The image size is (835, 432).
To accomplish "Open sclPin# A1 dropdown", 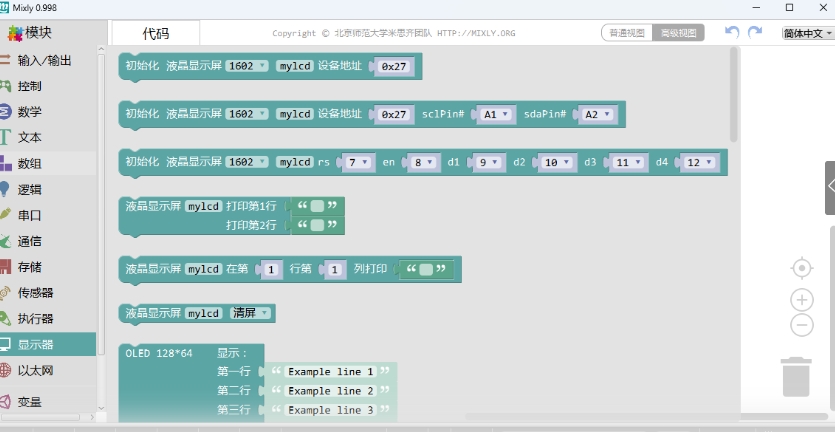I will tap(496, 114).
